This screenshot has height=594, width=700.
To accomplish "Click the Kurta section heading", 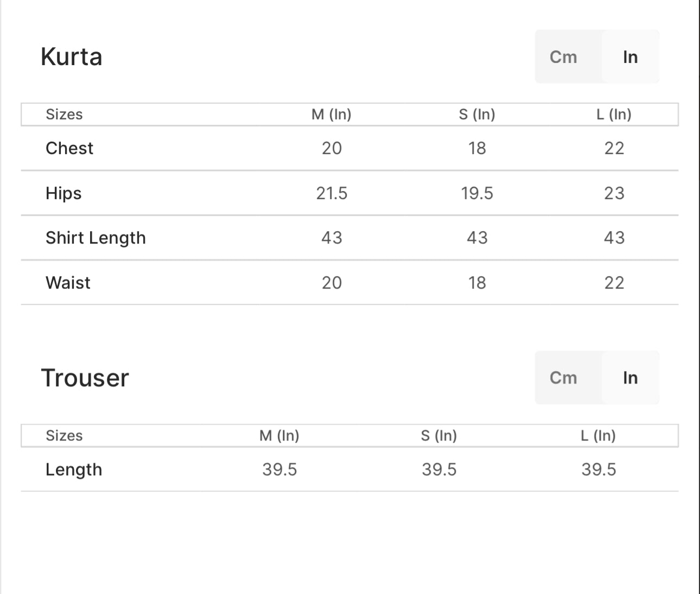I will (x=72, y=57).
